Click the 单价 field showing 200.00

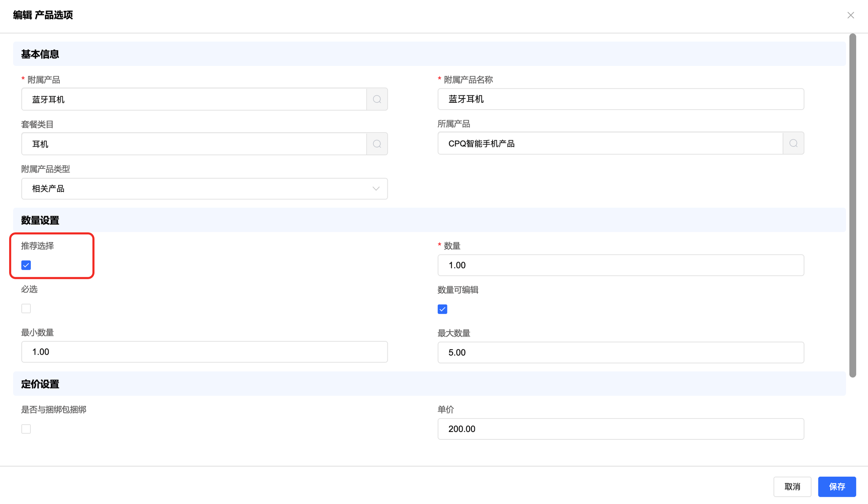[620, 429]
